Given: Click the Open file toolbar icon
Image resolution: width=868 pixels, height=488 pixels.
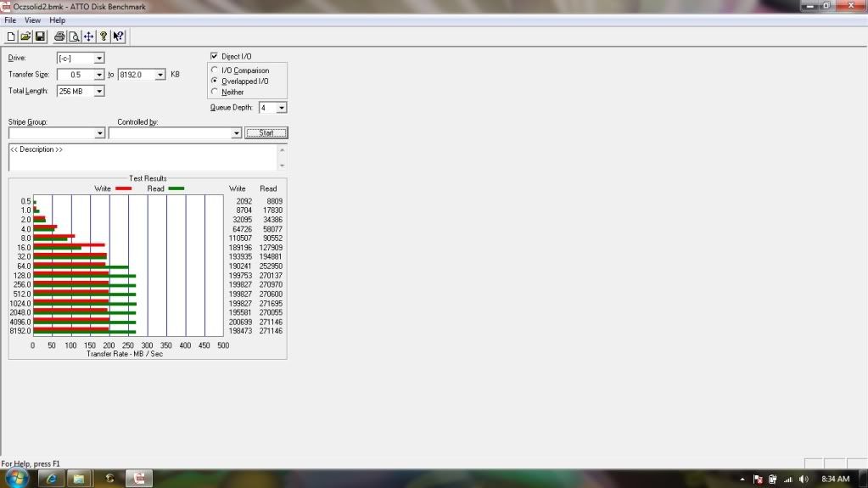Looking at the screenshot, I should click(x=25, y=36).
